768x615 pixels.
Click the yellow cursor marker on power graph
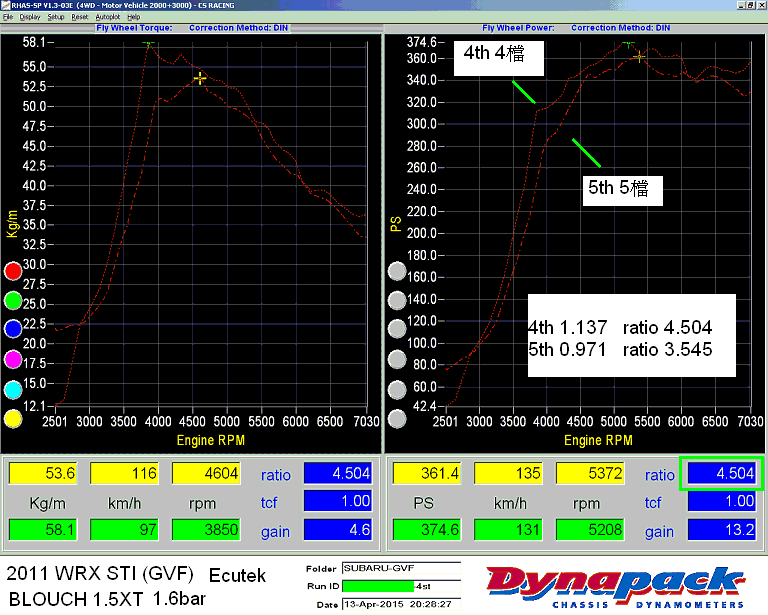639,57
